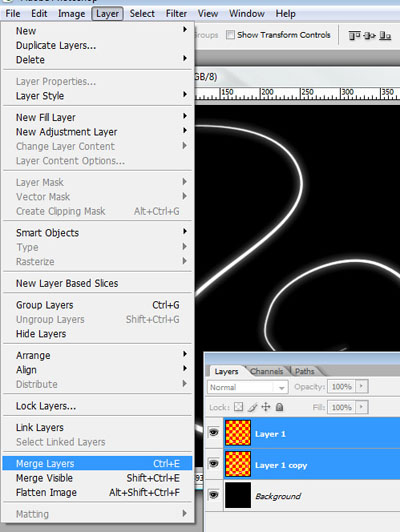Toggle lock transparent pixels icon
The width and height of the screenshot is (400, 532).
239,407
